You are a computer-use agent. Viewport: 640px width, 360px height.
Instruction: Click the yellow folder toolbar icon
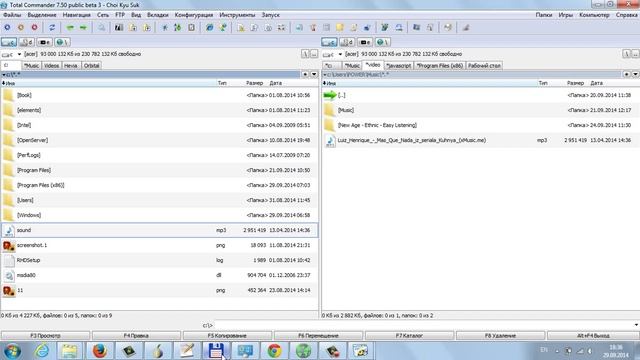tap(340, 27)
